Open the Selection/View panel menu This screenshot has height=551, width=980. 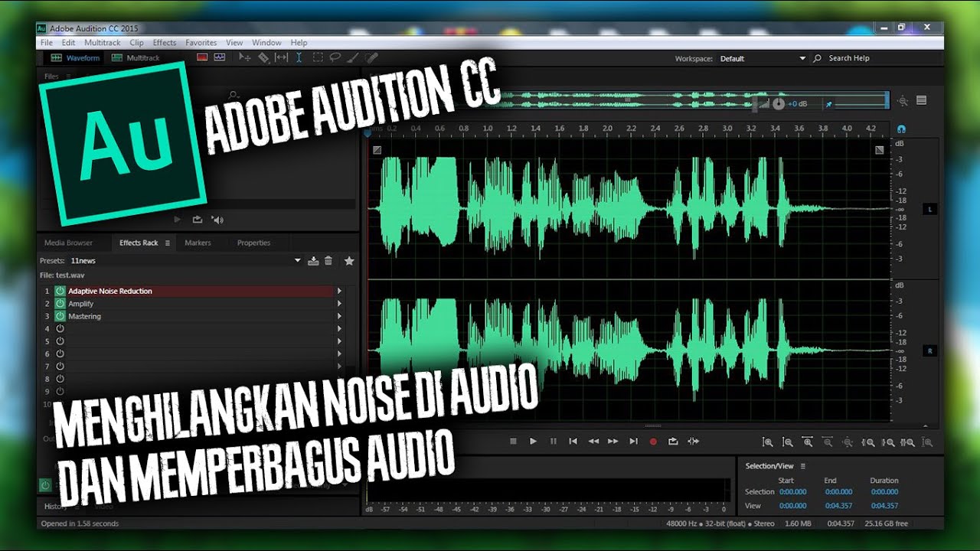pyautogui.click(x=802, y=466)
